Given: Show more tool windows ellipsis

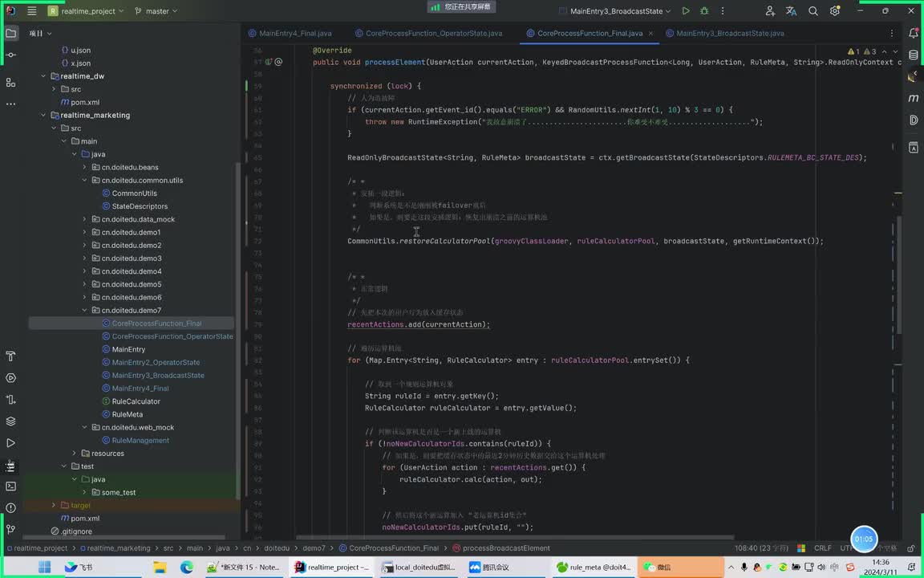Looking at the screenshot, I should pyautogui.click(x=10, y=104).
